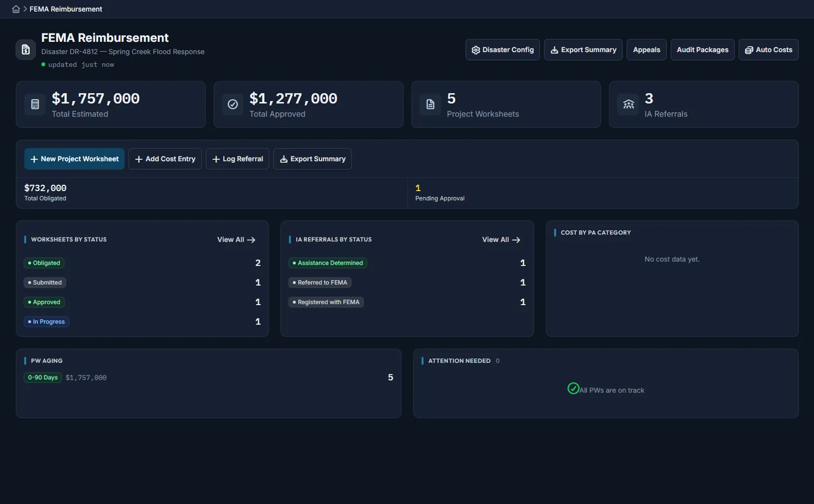Open Disaster Config settings

(x=503, y=50)
